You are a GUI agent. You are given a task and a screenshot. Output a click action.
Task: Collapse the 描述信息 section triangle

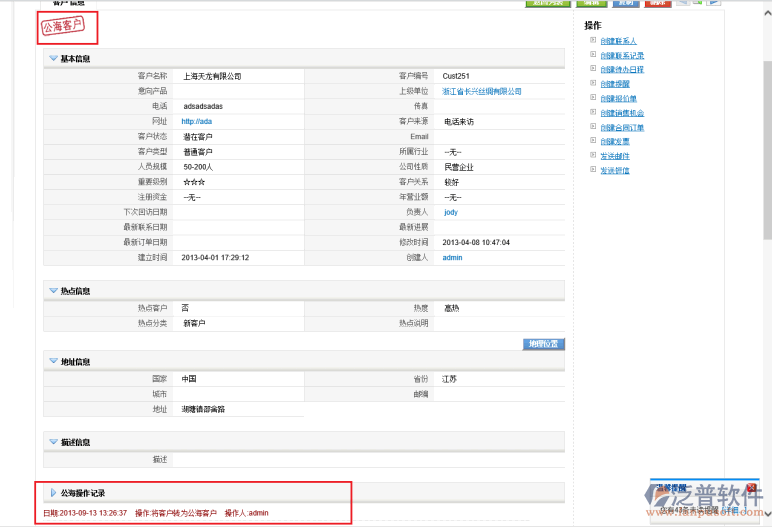tap(53, 442)
